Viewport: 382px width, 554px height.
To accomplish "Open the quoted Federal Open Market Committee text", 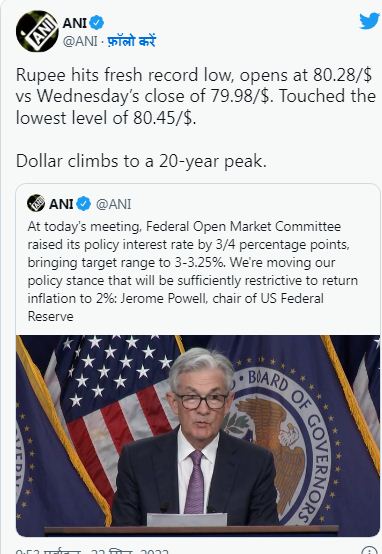I will pos(193,271).
